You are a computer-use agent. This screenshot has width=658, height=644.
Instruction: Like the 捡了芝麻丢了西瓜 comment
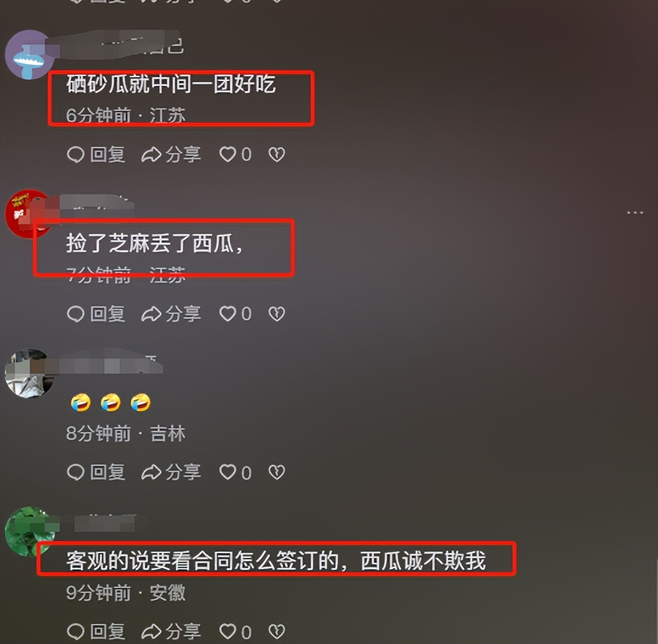235,313
